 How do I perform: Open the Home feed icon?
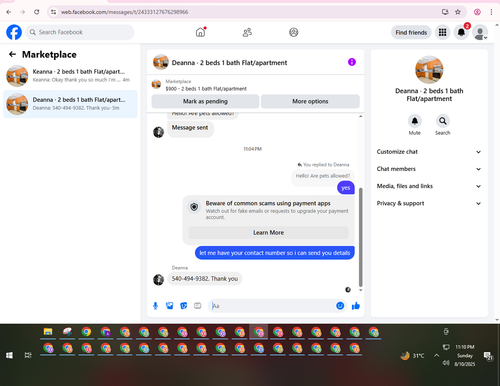tap(200, 32)
